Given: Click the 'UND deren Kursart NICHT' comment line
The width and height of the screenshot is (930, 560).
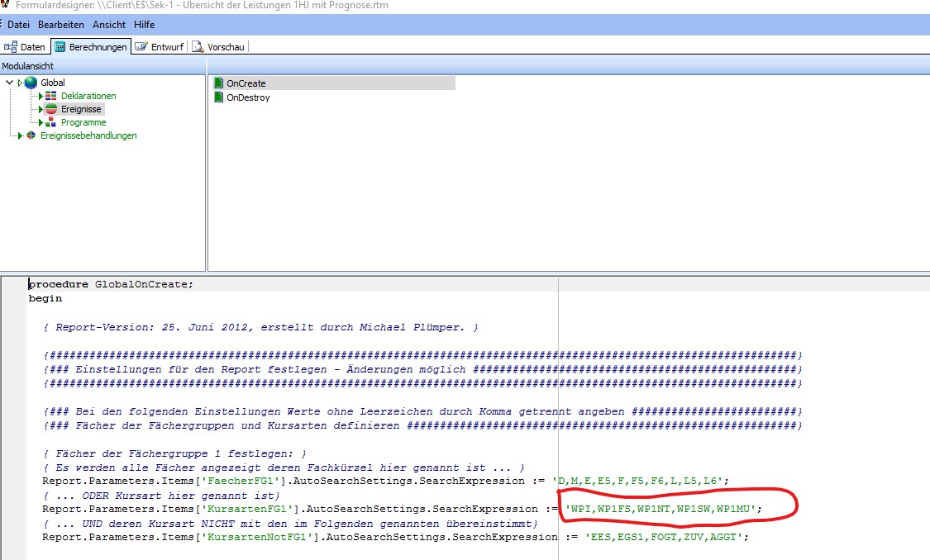Looking at the screenshot, I should click(x=291, y=524).
